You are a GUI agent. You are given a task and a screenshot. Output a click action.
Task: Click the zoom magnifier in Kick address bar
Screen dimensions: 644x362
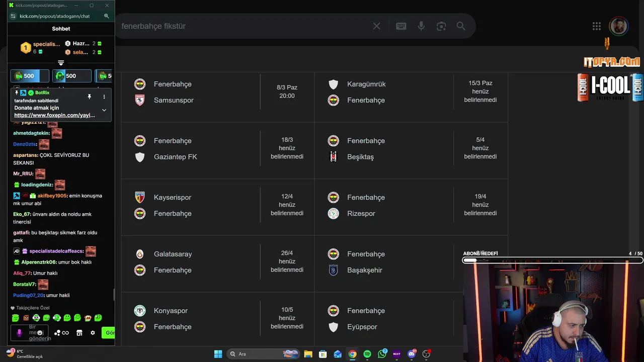click(107, 16)
